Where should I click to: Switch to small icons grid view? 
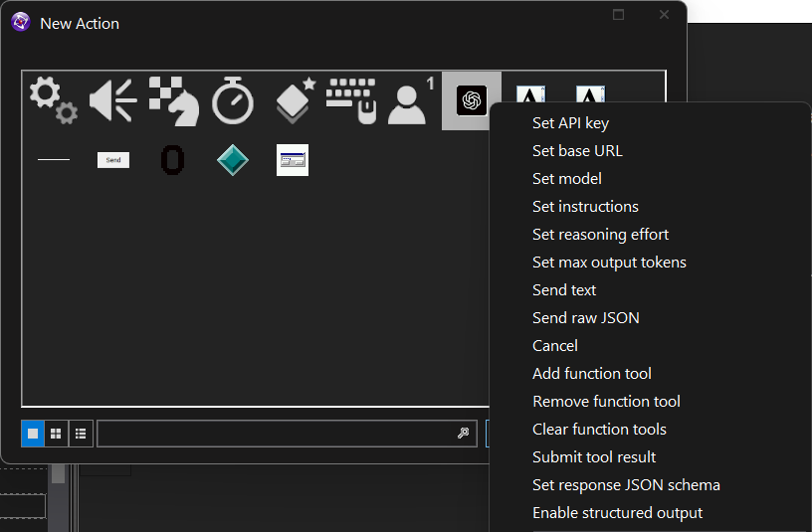[x=56, y=434]
